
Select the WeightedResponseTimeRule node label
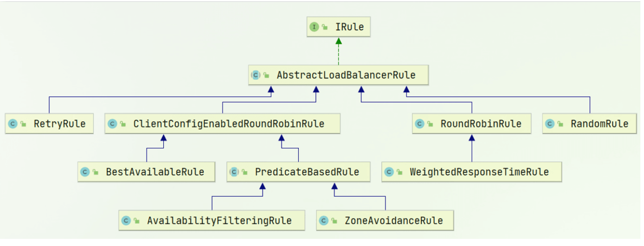[x=479, y=172]
